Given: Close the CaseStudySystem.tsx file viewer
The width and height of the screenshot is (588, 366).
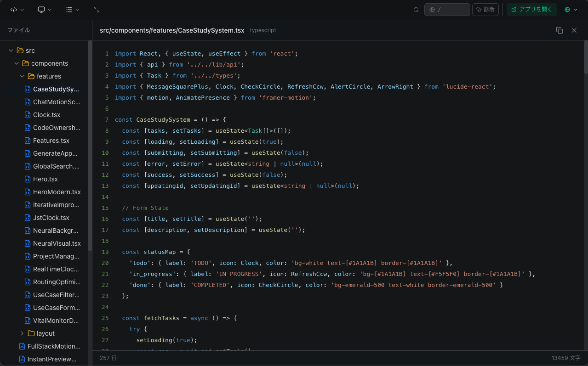Looking at the screenshot, I should (574, 30).
